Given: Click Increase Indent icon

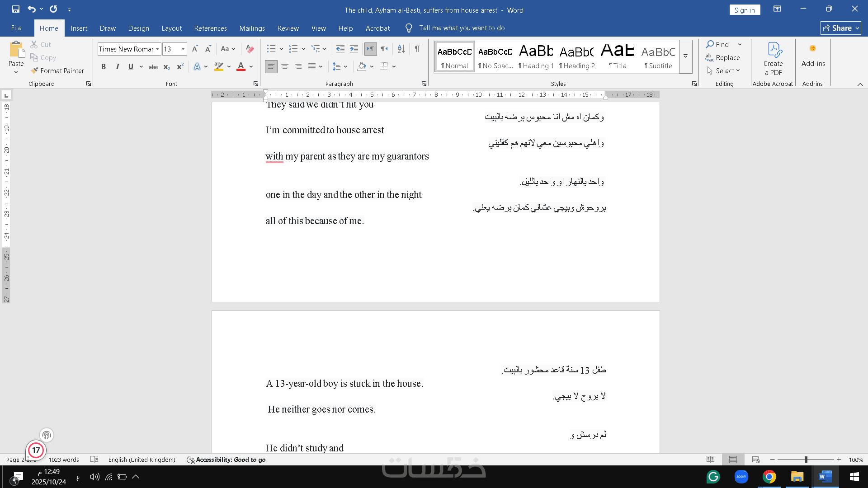Looking at the screenshot, I should tap(354, 49).
